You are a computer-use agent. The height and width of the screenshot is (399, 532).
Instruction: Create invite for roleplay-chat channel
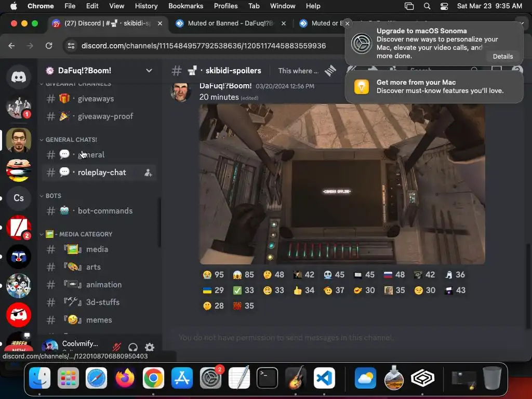(x=148, y=172)
